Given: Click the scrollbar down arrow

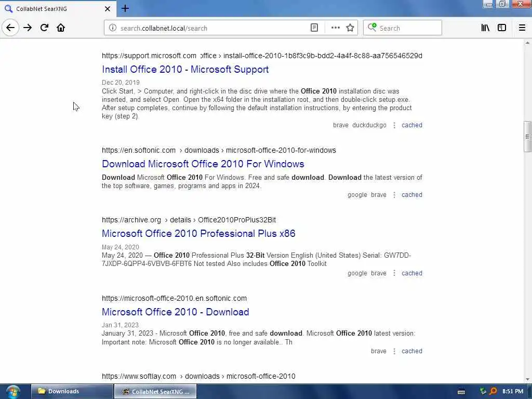Looking at the screenshot, I should tap(527, 379).
